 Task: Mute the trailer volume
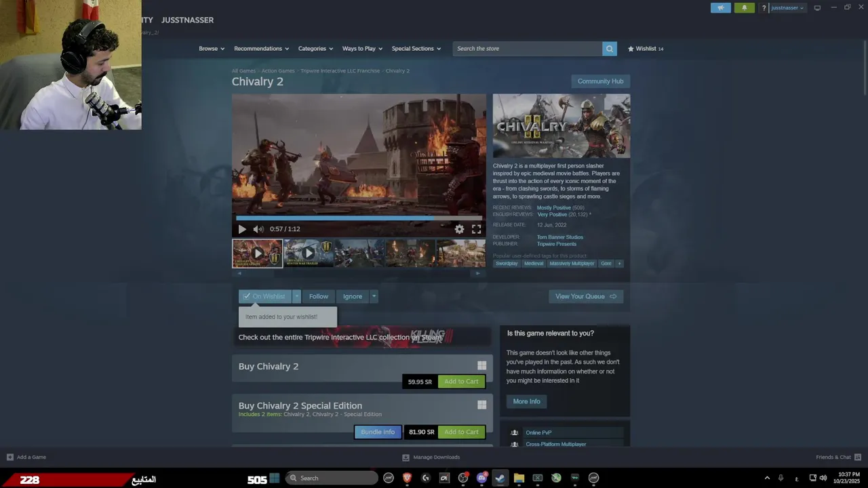point(258,229)
